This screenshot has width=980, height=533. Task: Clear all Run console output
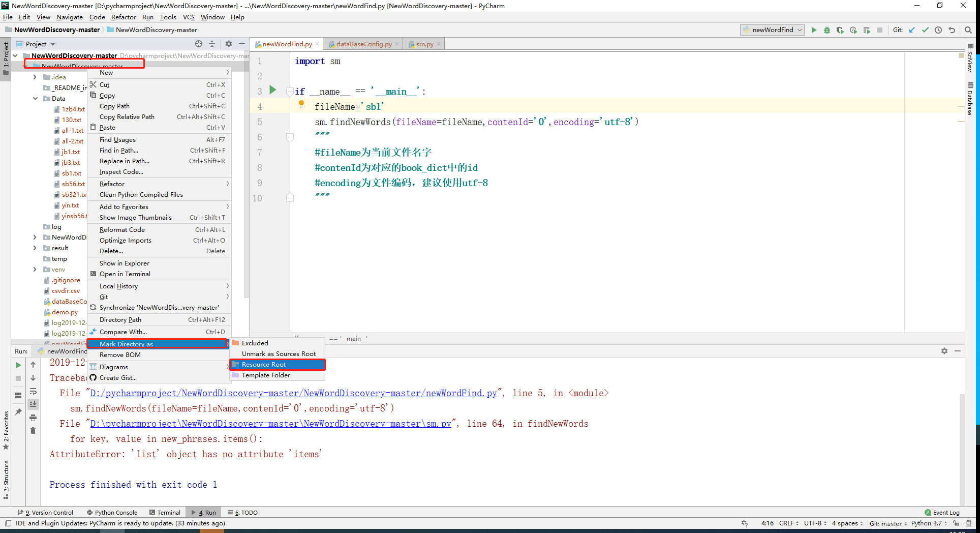(33, 431)
